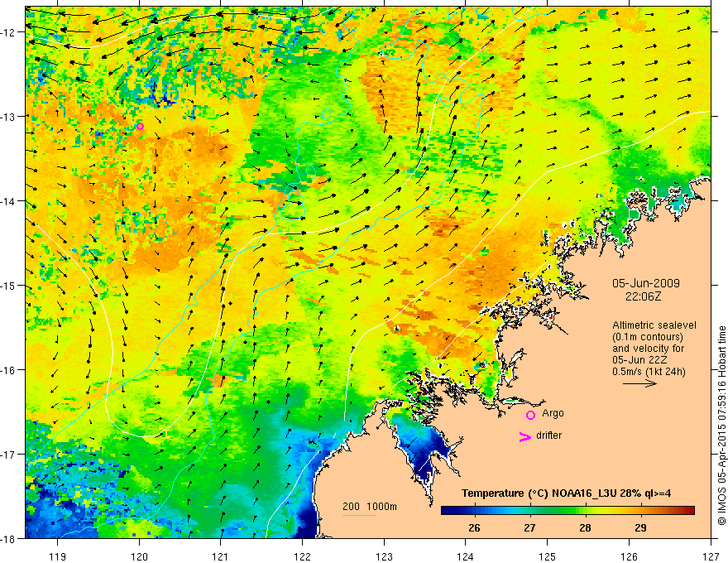Click the "Altimetric sealevel" caption text
Screen dimensions: 728x563
point(654,325)
